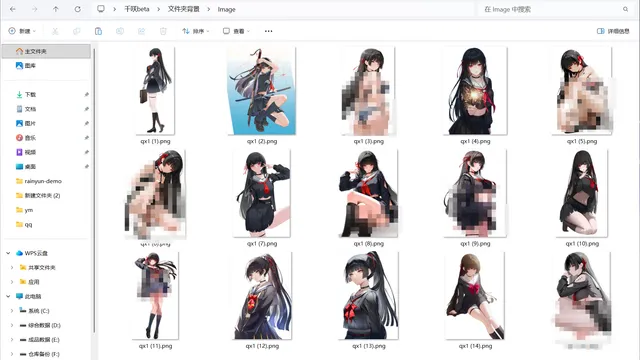Select thumbnail qx1 (4).png

pyautogui.click(x=475, y=91)
